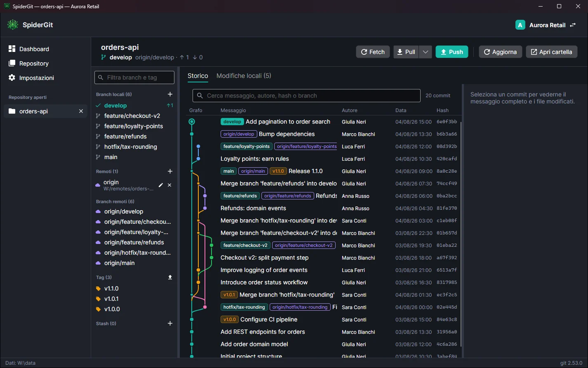Select feature/checkout-v2 local branch

[134, 116]
